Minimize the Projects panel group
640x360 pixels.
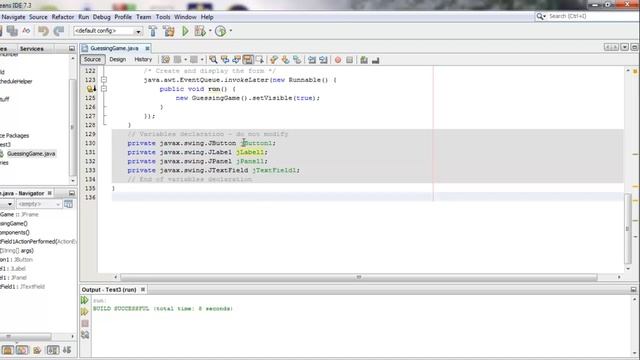pos(72,49)
